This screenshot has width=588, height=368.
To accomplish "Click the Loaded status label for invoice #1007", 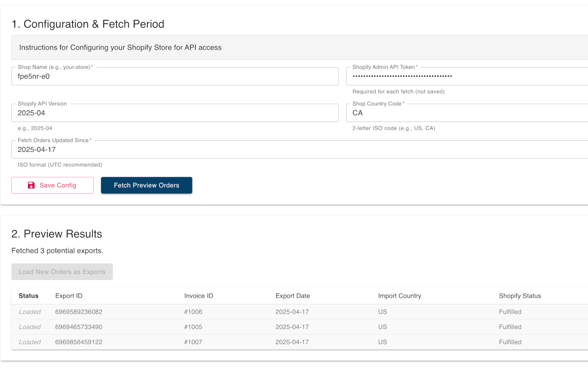I will [x=29, y=342].
